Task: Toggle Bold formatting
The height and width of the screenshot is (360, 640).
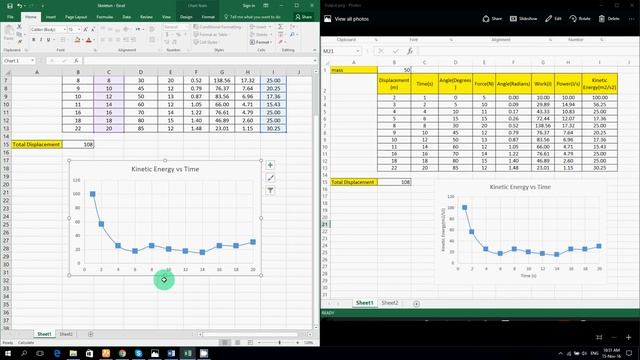Action: (x=33, y=40)
